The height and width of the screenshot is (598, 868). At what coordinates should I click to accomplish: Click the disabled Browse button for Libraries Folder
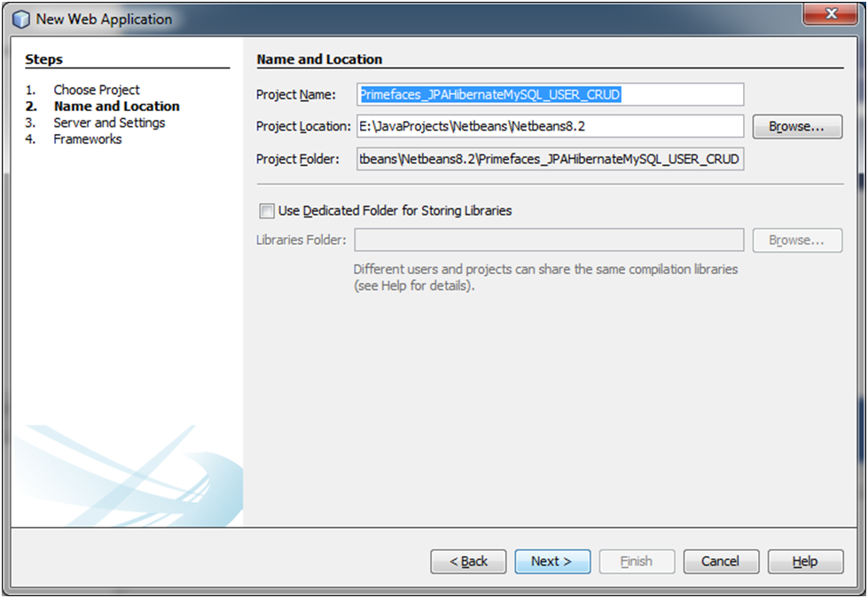tap(795, 240)
